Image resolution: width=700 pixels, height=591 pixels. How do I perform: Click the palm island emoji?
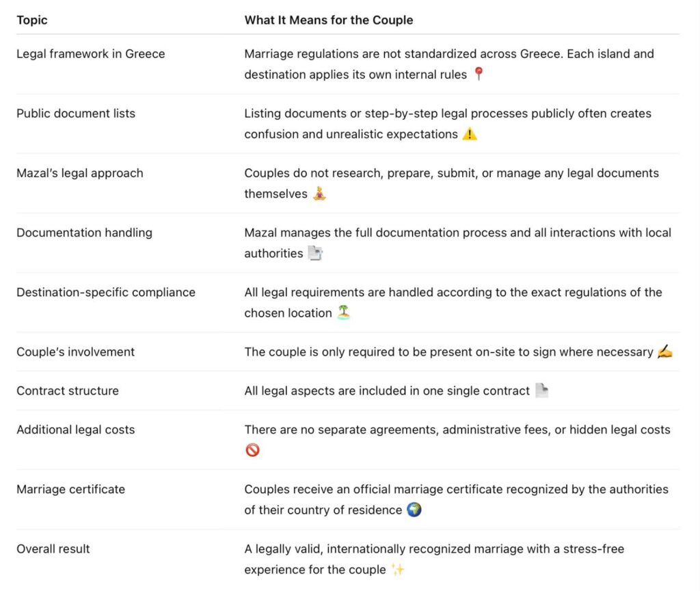344,313
